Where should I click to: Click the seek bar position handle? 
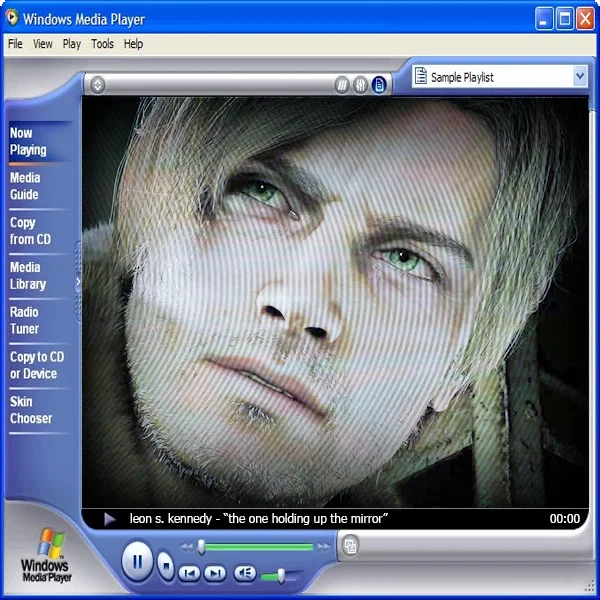[x=201, y=547]
